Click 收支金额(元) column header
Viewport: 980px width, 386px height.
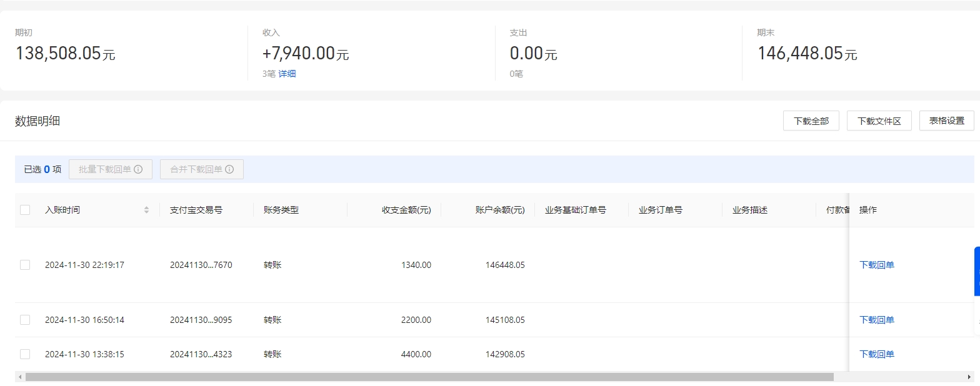coord(407,210)
